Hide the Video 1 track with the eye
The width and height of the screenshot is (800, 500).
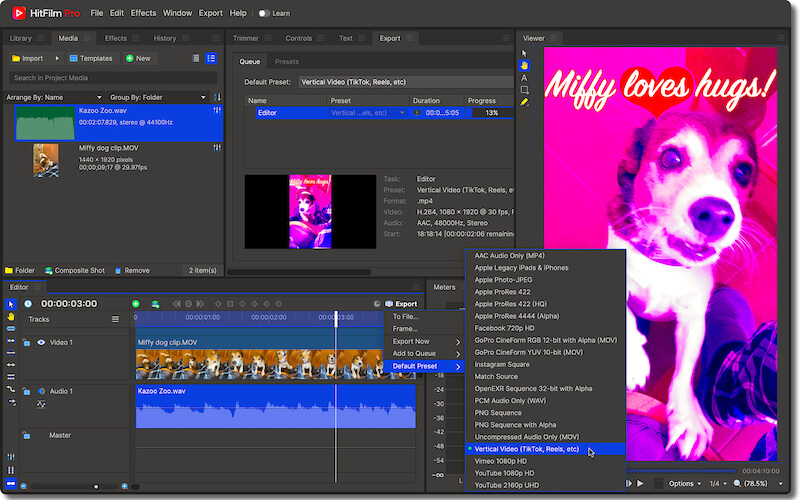[41, 342]
